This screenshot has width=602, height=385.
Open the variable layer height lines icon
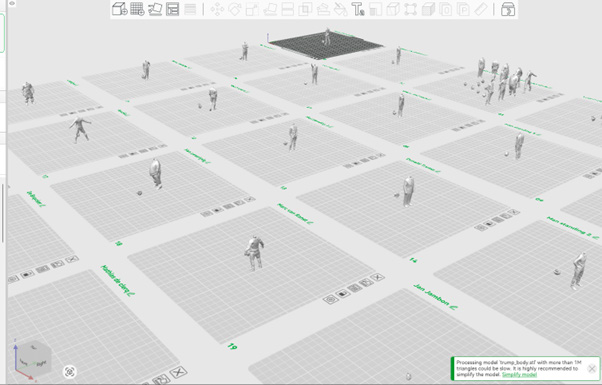(x=190, y=9)
